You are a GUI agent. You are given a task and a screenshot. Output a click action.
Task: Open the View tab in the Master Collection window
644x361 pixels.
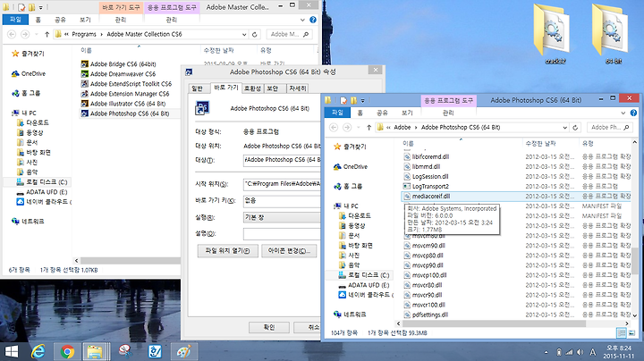tap(85, 20)
